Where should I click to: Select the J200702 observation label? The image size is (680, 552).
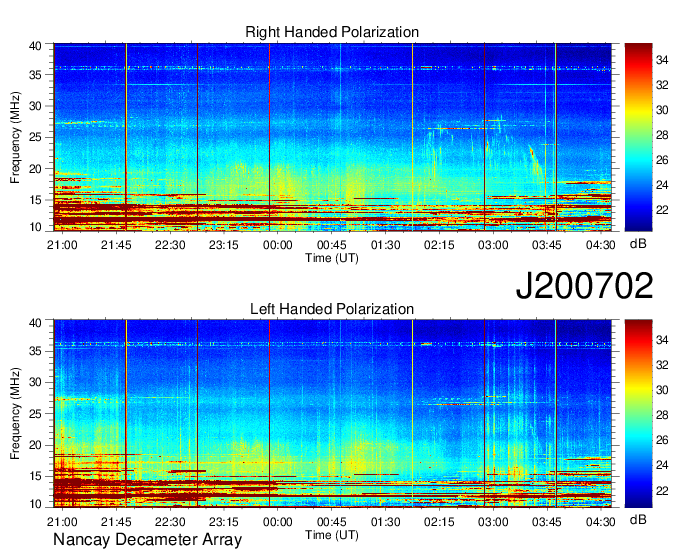click(584, 286)
